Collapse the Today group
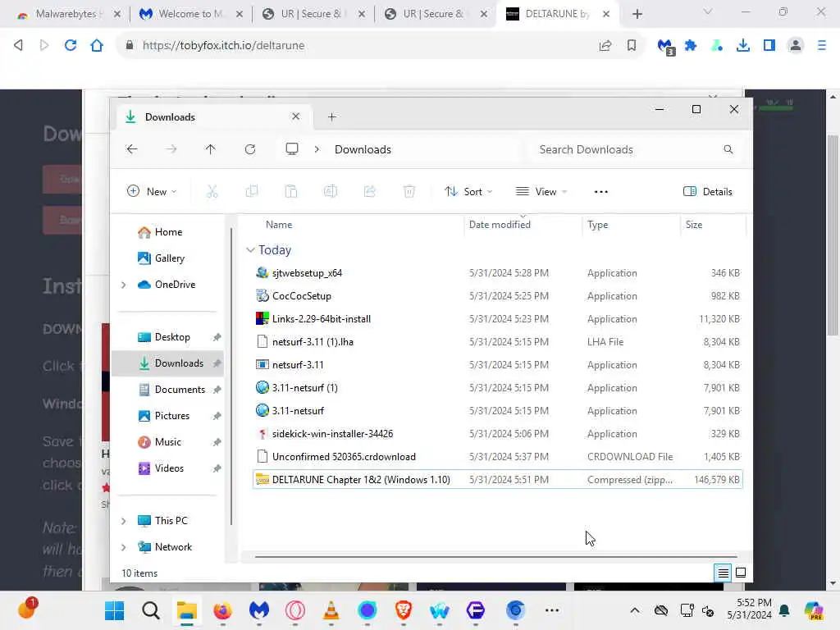The height and width of the screenshot is (630, 840). point(250,250)
